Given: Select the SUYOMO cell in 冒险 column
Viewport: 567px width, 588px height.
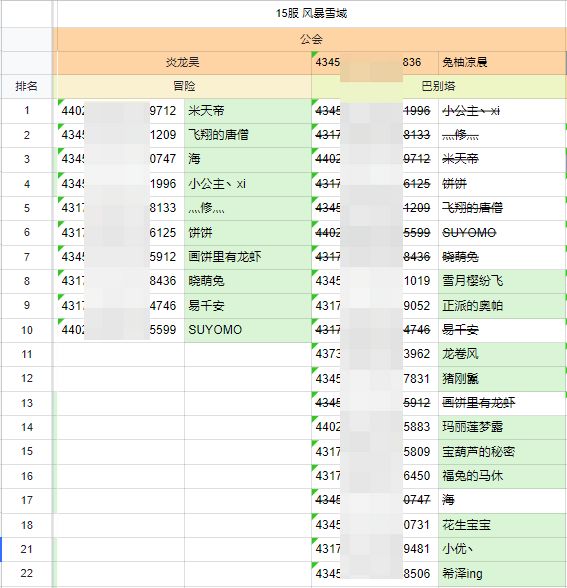Looking at the screenshot, I should pos(248,330).
